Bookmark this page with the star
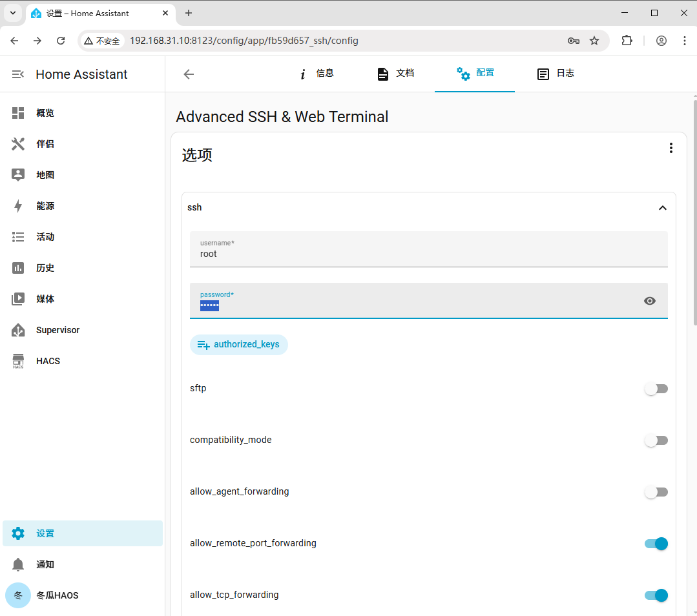 click(594, 41)
